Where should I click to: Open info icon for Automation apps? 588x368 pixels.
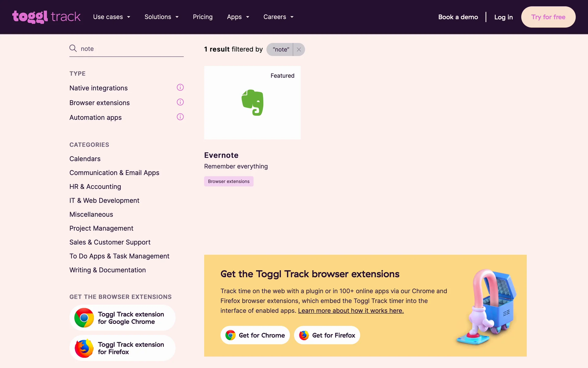click(x=180, y=117)
